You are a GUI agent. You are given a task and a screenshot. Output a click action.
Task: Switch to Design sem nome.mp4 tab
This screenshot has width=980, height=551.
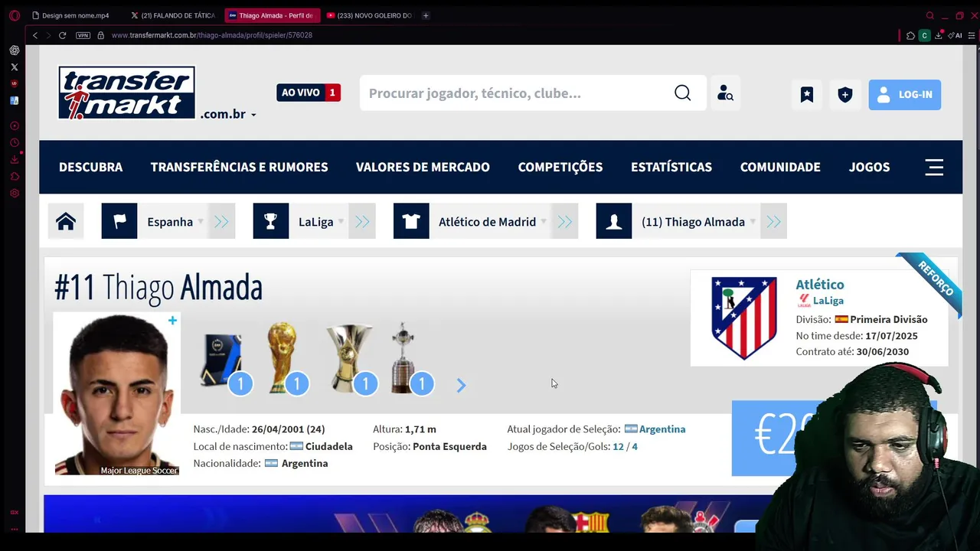tap(75, 15)
